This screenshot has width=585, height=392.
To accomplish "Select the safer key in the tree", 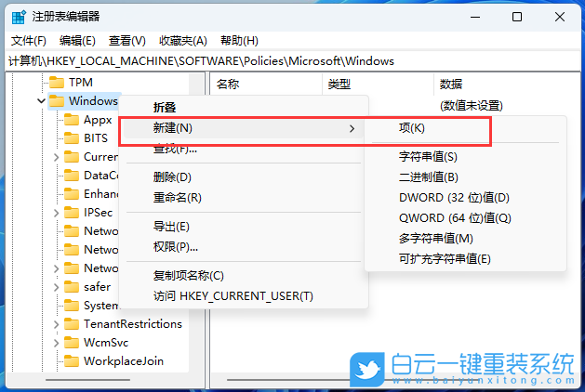I will (x=97, y=287).
